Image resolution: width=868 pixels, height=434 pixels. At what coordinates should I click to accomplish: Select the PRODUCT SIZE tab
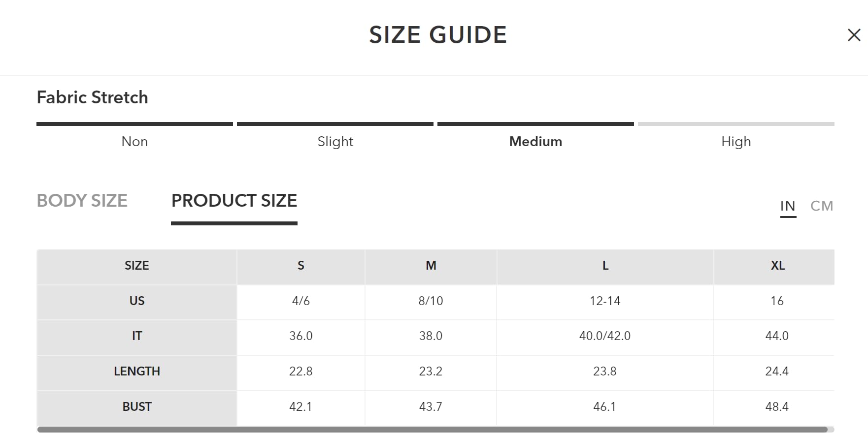[234, 201]
